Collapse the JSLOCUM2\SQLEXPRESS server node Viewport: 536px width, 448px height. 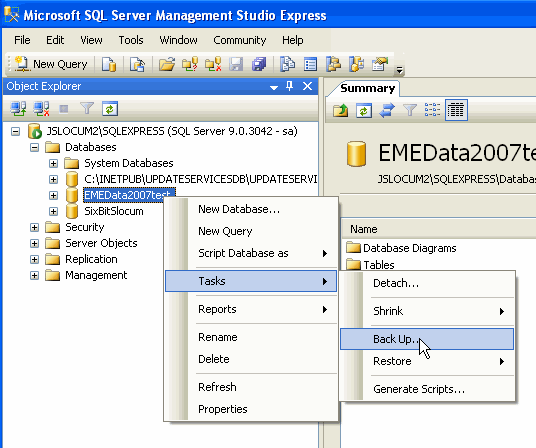click(15, 131)
